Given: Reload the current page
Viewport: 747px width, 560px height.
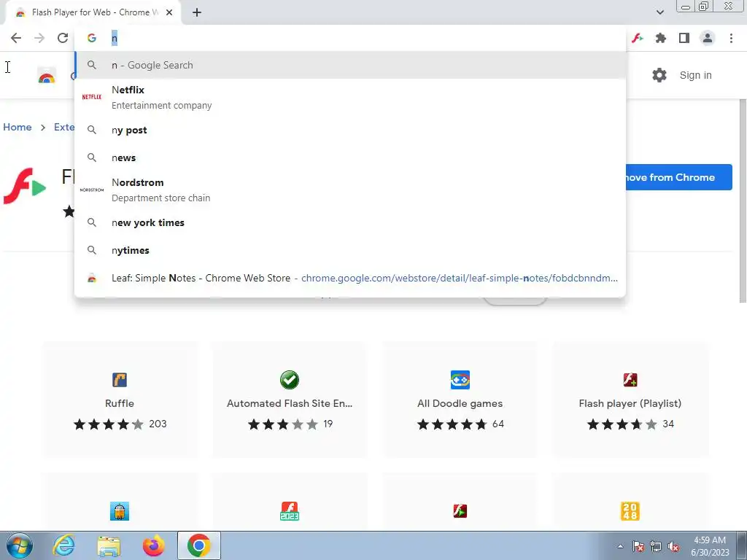Looking at the screenshot, I should point(63,38).
